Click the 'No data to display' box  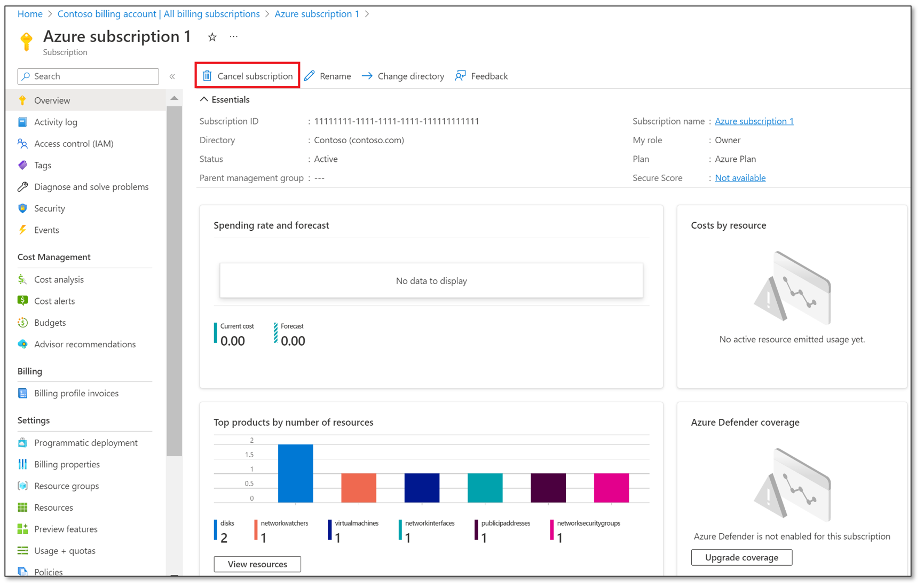(x=431, y=280)
